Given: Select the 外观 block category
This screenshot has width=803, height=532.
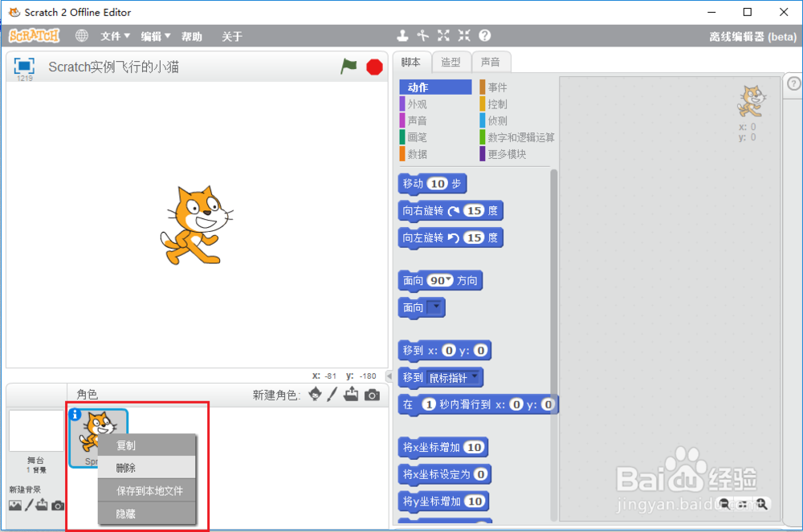Looking at the screenshot, I should tap(435, 104).
